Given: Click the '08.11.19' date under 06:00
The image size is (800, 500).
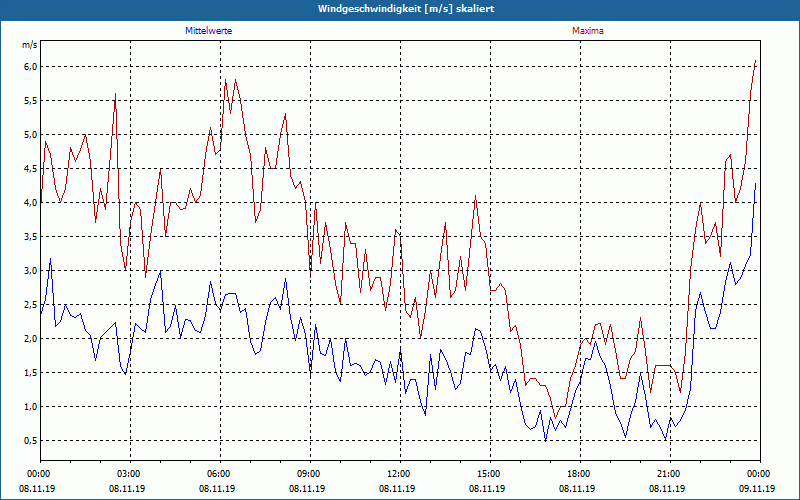Looking at the screenshot, I should 217,488.
